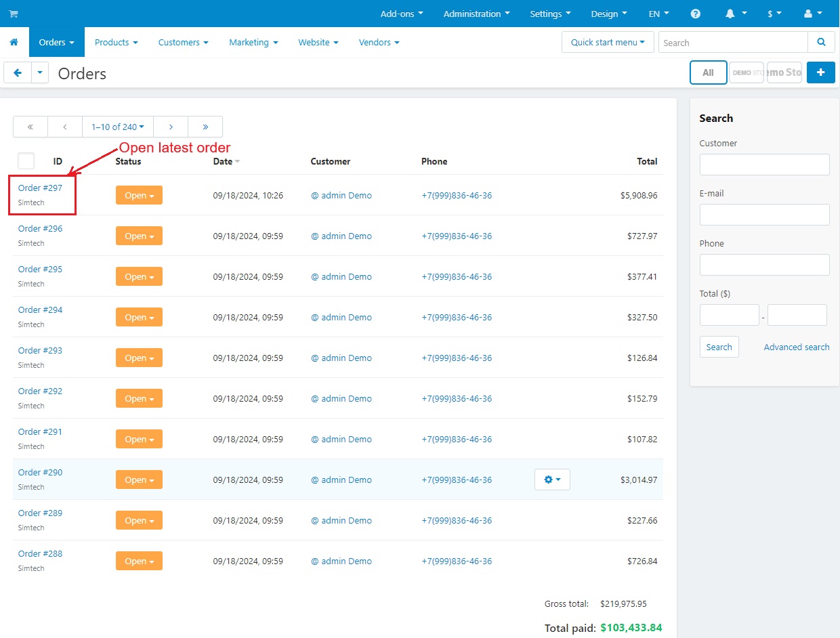Image resolution: width=840 pixels, height=638 pixels.
Task: Click the Gross total $219,975.95 value
Action: (x=623, y=603)
